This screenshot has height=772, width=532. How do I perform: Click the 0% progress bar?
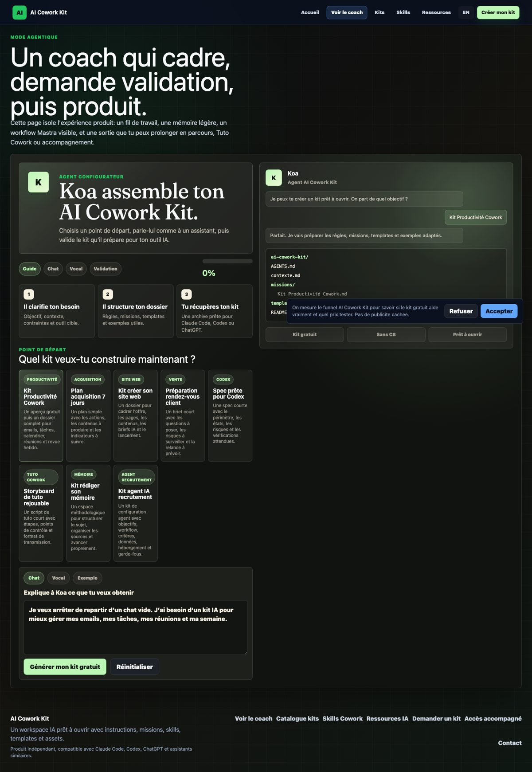tap(227, 261)
